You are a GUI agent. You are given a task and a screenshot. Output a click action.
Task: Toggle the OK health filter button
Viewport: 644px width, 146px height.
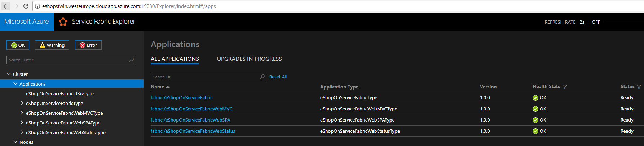pyautogui.click(x=18, y=45)
